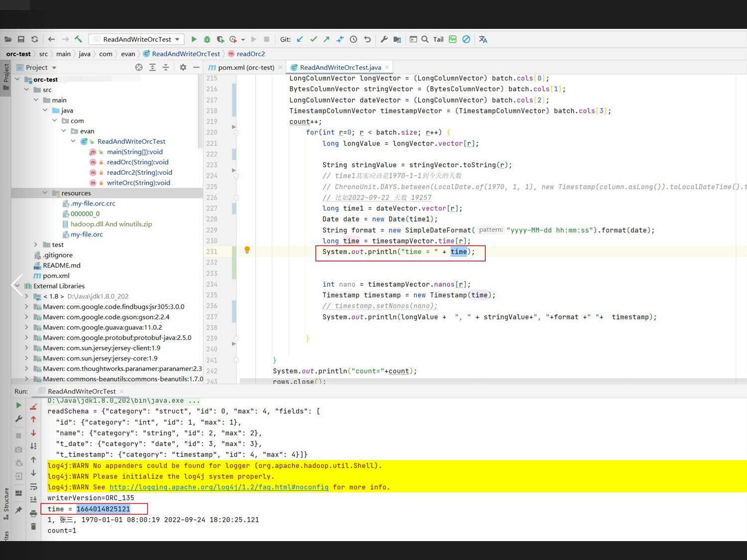Open Search with the magnifier toolbar icon
Screen dimensions: 747x560
coord(424,39)
